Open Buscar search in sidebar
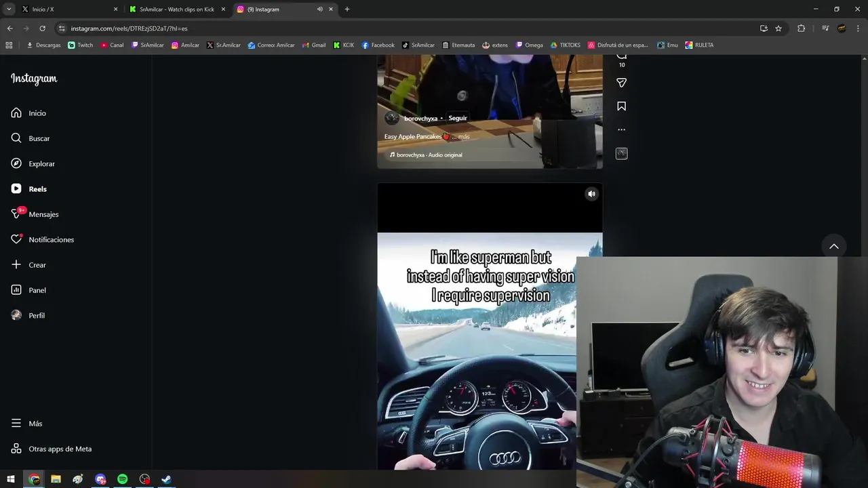This screenshot has width=868, height=488. click(31, 138)
